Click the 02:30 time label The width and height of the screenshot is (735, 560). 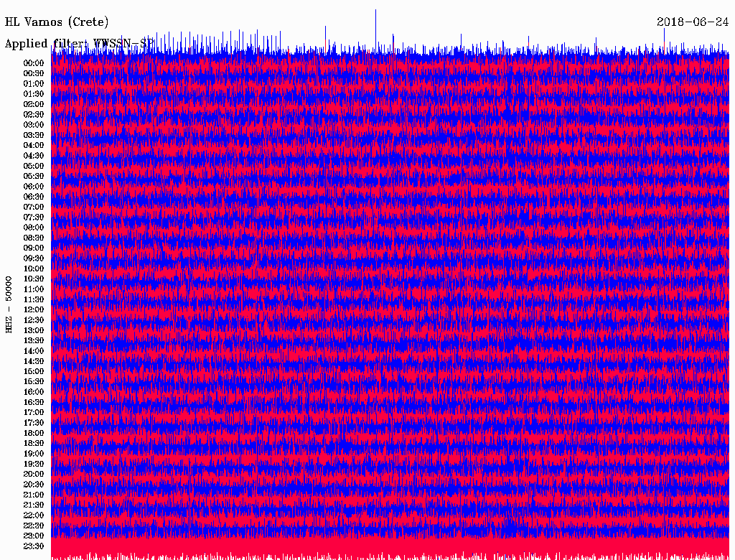click(x=34, y=115)
